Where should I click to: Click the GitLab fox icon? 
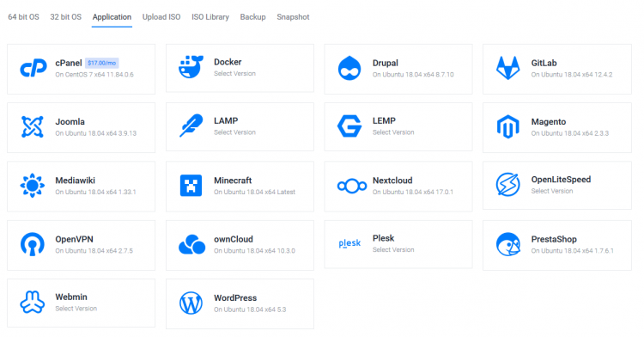point(508,68)
